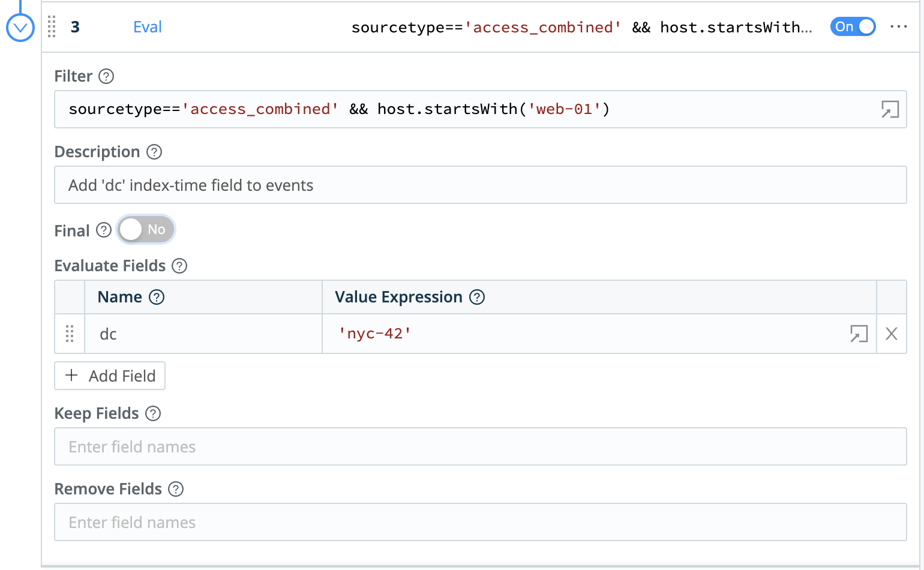Show help for the Filter field

tap(106, 76)
